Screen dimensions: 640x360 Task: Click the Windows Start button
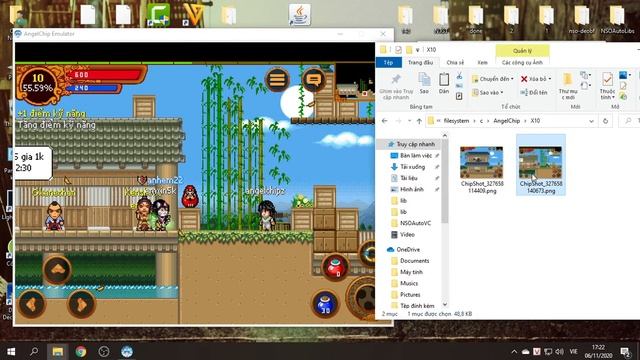11,351
